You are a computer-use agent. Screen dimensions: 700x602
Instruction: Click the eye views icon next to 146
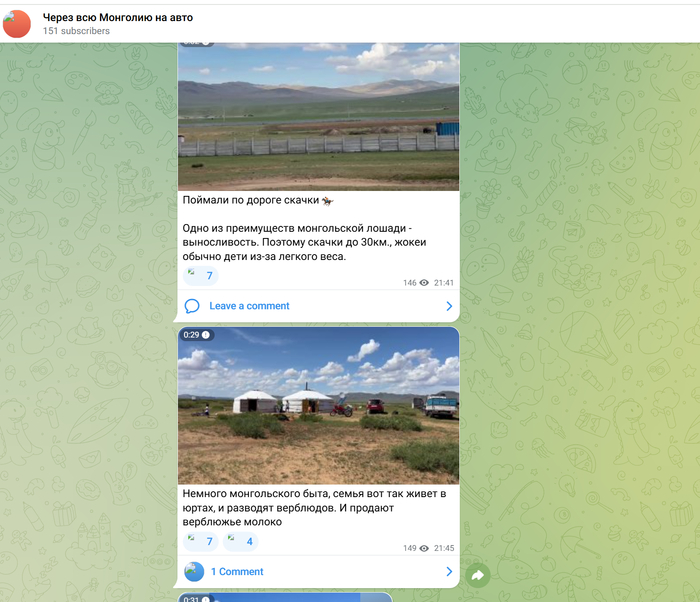click(424, 283)
